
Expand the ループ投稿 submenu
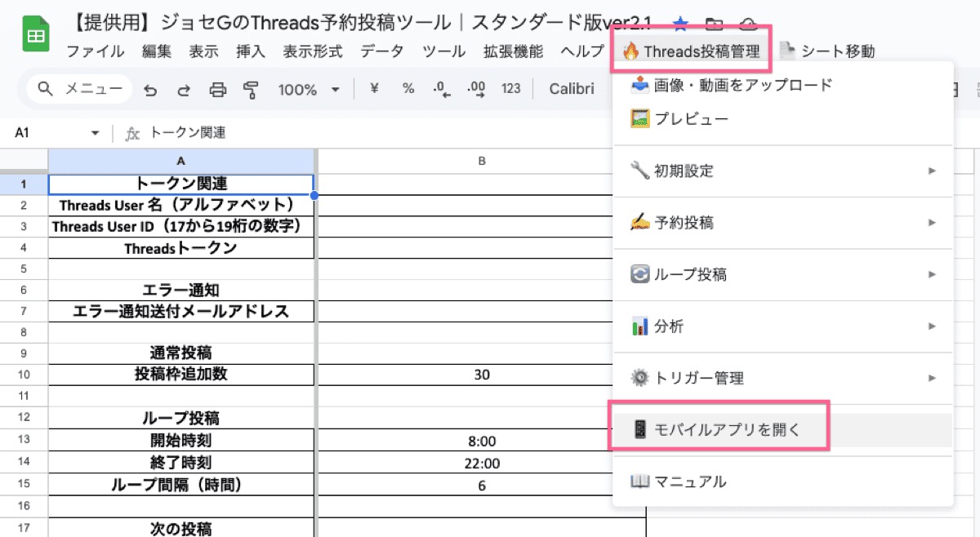pyautogui.click(x=783, y=274)
